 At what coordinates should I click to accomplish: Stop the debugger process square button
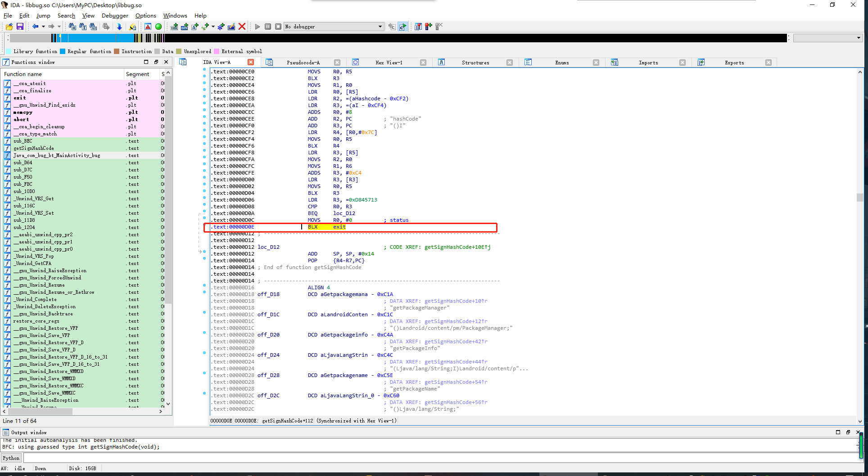click(278, 27)
